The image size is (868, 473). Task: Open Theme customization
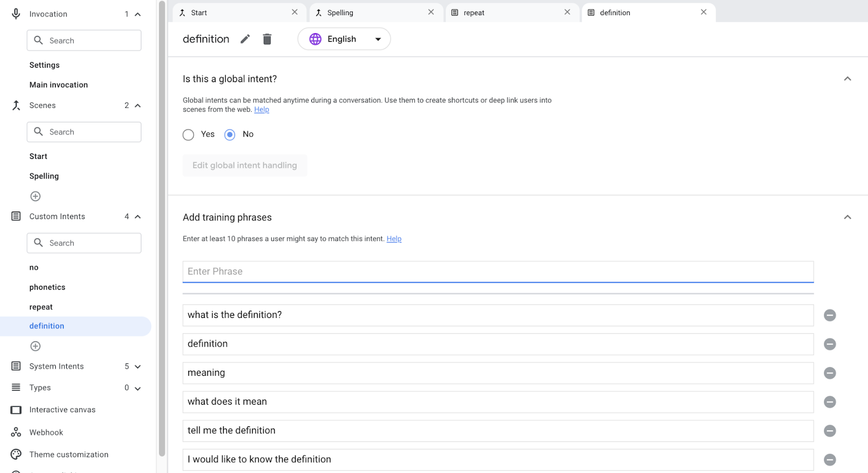[x=68, y=455]
